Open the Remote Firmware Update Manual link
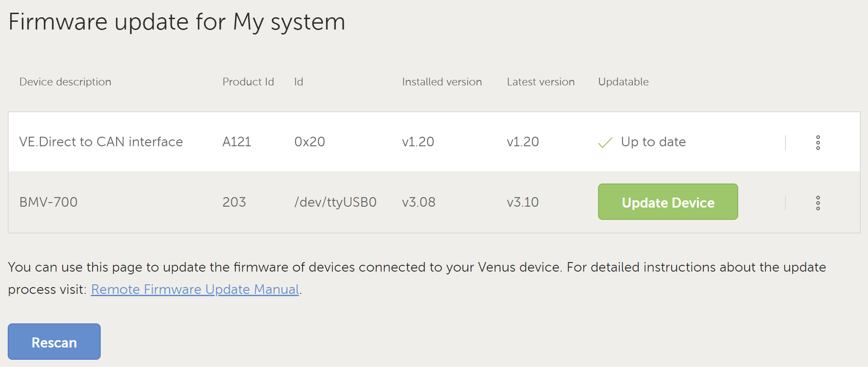Screen dimensions: 868x367 195,289
